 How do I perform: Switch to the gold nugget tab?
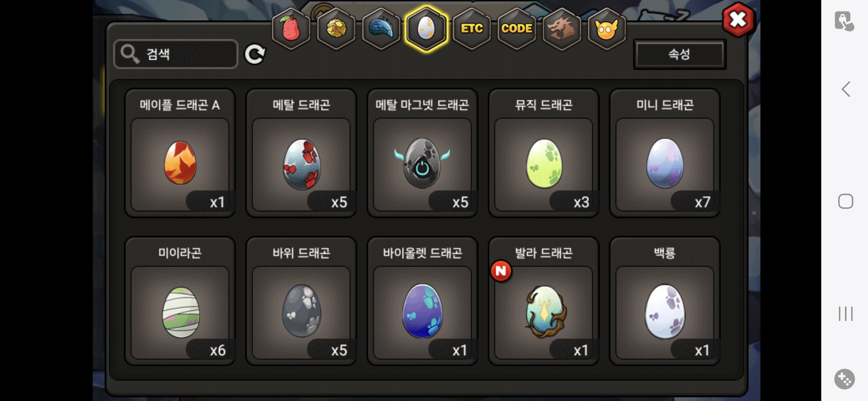point(336,29)
